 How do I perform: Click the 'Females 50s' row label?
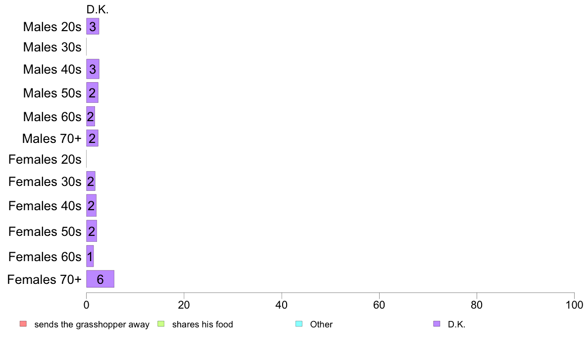(x=45, y=231)
